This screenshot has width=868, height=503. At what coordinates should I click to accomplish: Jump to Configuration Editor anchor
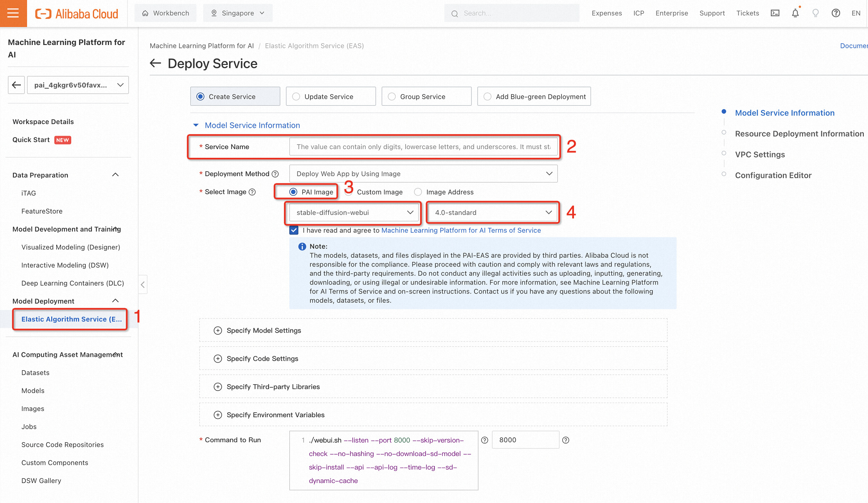[x=773, y=175]
